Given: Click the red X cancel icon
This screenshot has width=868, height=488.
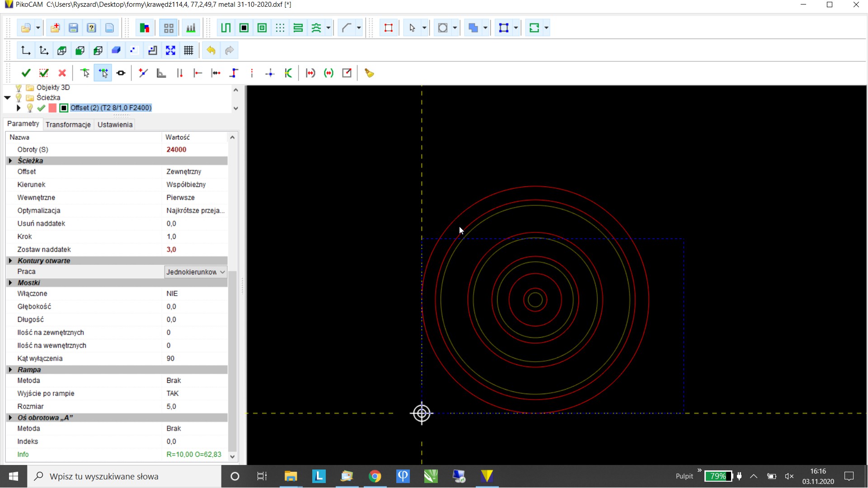Looking at the screenshot, I should coord(62,73).
